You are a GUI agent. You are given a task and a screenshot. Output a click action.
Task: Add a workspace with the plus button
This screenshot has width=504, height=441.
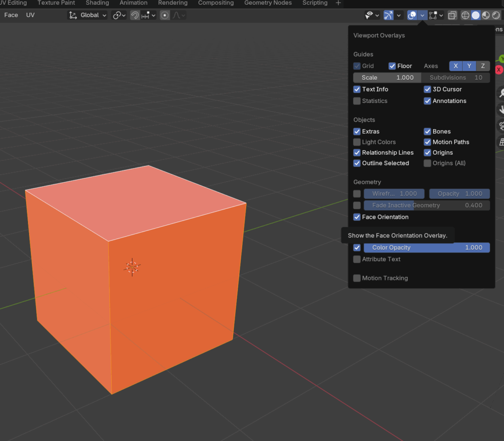coord(338,3)
